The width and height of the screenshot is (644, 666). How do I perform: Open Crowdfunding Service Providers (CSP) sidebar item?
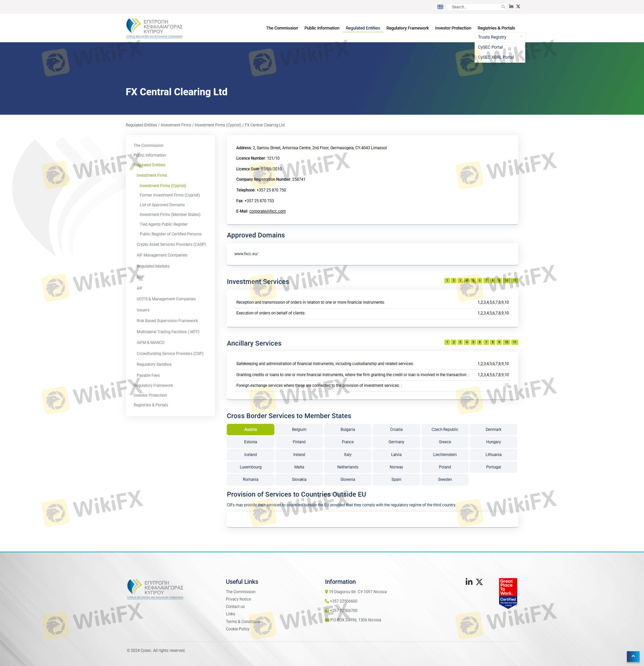170,354
